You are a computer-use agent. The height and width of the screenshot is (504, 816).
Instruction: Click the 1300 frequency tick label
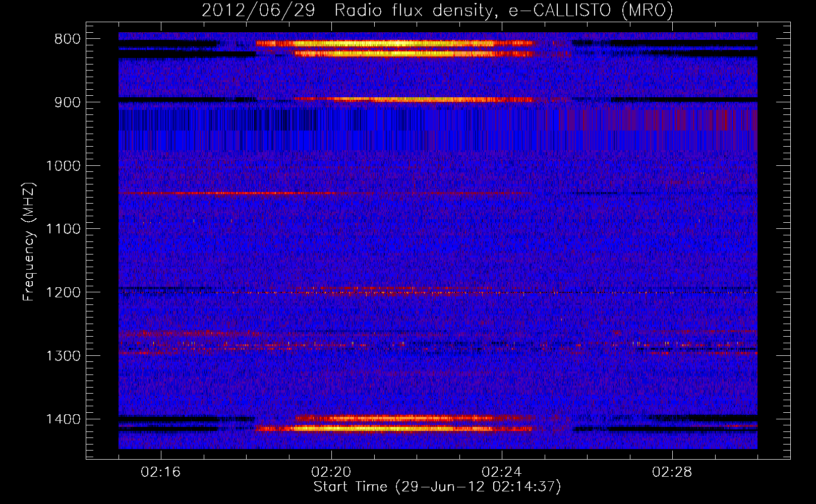[x=63, y=356]
